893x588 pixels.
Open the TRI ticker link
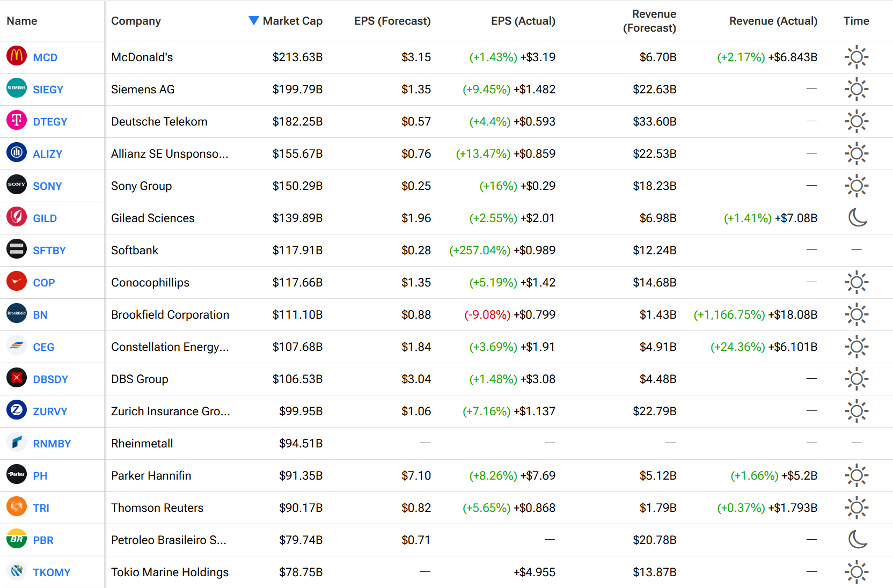tap(41, 508)
